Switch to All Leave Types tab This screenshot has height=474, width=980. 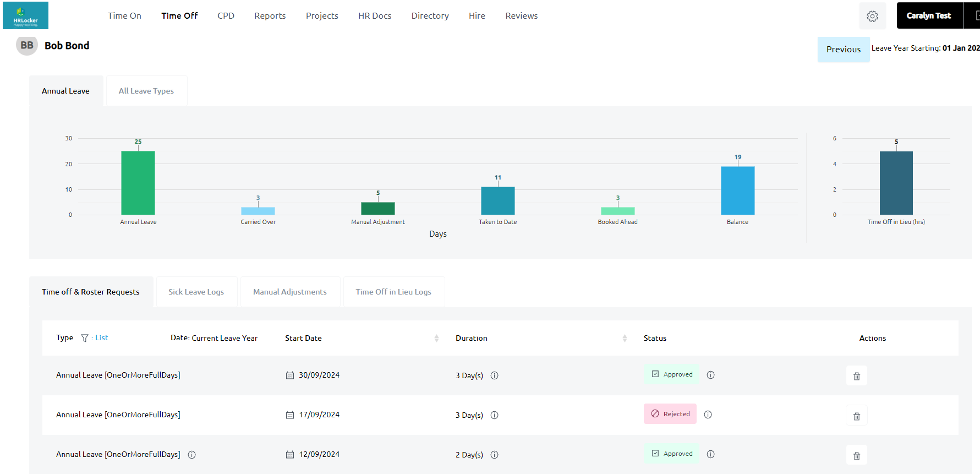pos(146,91)
